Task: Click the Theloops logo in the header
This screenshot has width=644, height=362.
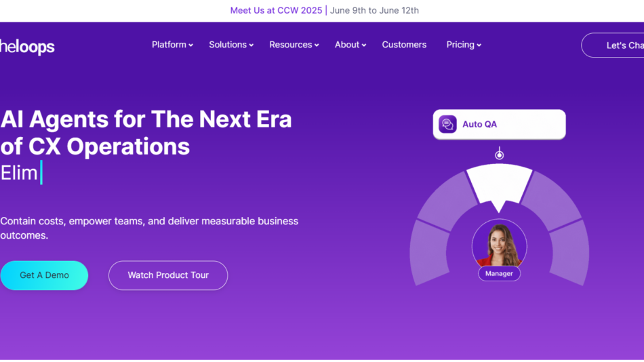Action: pos(27,46)
